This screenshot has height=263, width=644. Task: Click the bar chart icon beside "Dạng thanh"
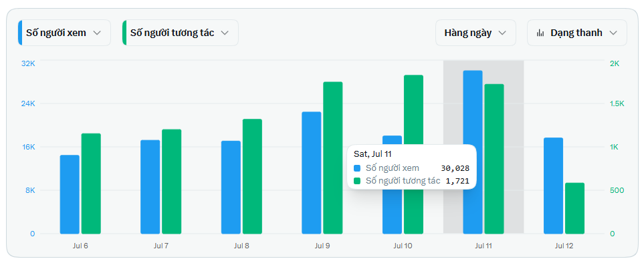540,33
